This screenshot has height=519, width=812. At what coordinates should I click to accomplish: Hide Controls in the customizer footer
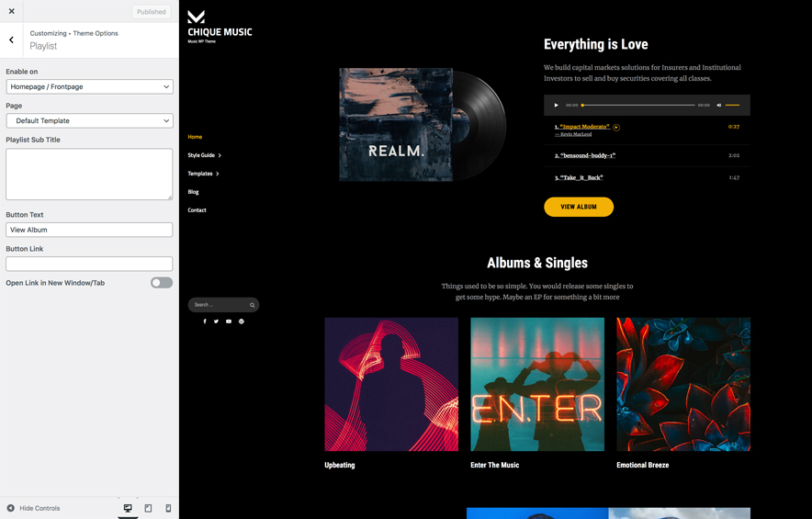pyautogui.click(x=33, y=508)
